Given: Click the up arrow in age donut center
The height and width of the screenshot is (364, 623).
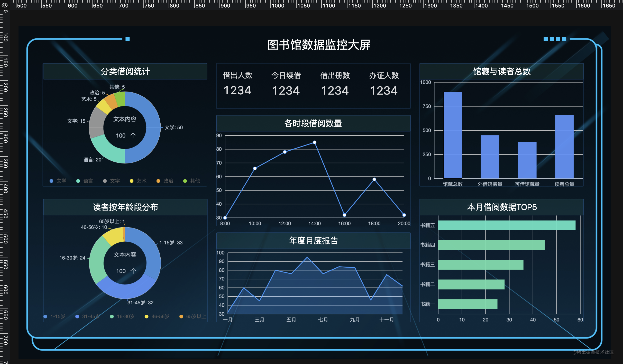Looking at the screenshot, I should 133,271.
